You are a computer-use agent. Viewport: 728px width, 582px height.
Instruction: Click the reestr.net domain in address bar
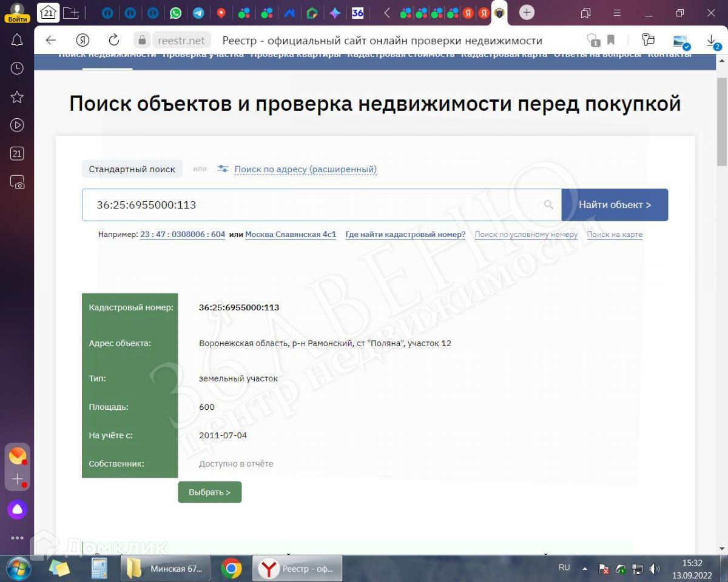pyautogui.click(x=181, y=41)
